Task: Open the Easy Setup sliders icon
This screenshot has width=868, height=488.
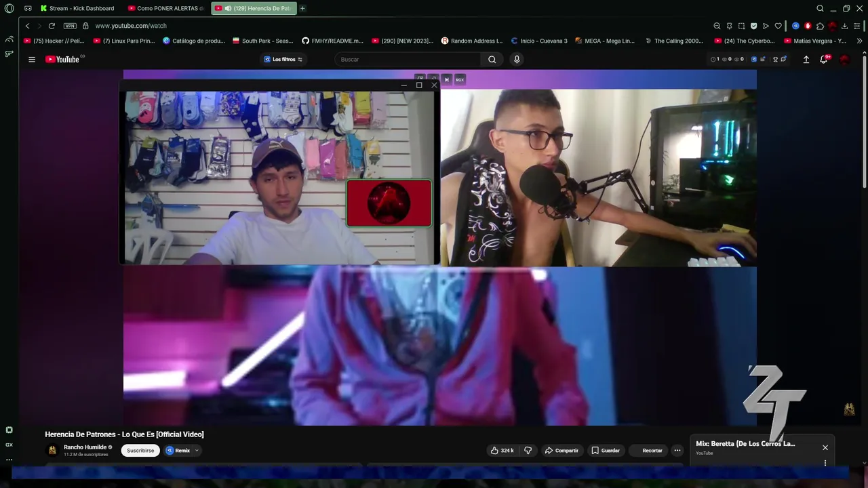Action: (857, 26)
